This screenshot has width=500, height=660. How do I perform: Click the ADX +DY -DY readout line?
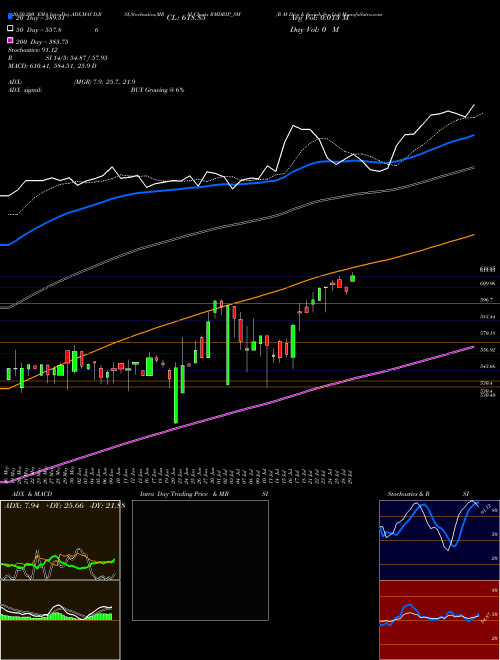(64, 506)
